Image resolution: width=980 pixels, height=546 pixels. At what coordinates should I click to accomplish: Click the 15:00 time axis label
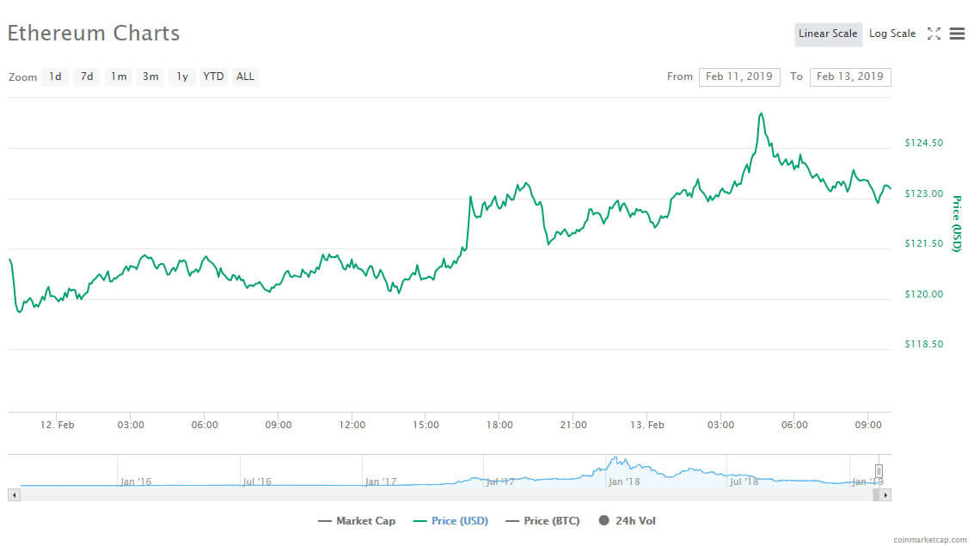point(426,426)
